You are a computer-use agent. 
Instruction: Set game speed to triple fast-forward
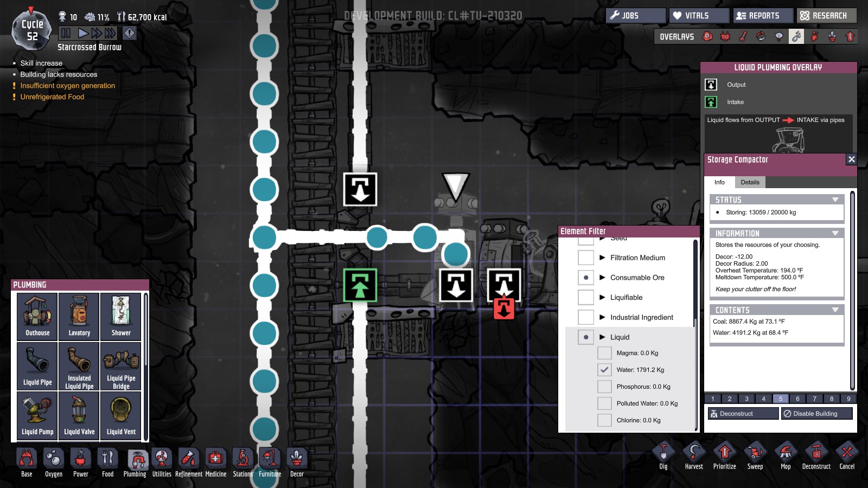pyautogui.click(x=110, y=33)
